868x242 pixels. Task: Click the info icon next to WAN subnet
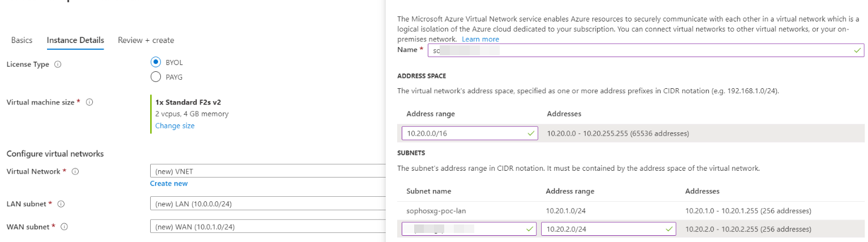pyautogui.click(x=64, y=227)
